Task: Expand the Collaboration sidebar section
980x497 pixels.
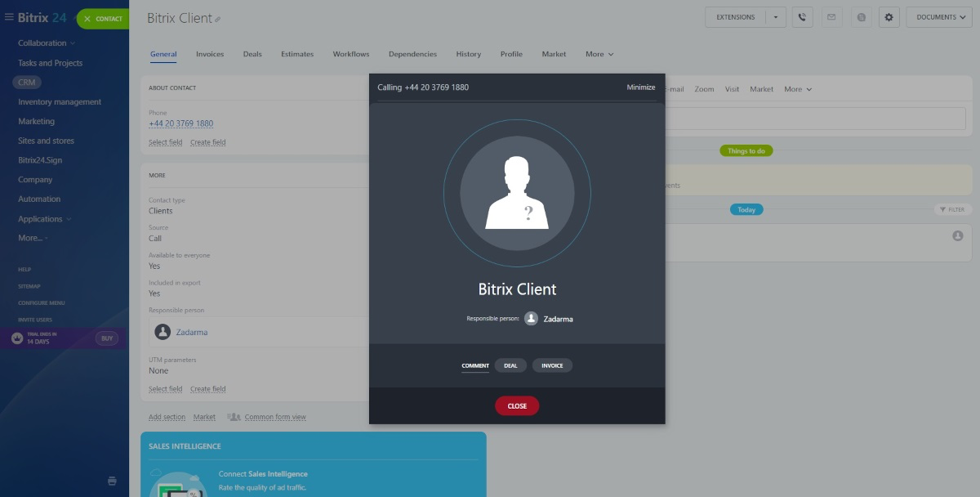Action: (46, 43)
